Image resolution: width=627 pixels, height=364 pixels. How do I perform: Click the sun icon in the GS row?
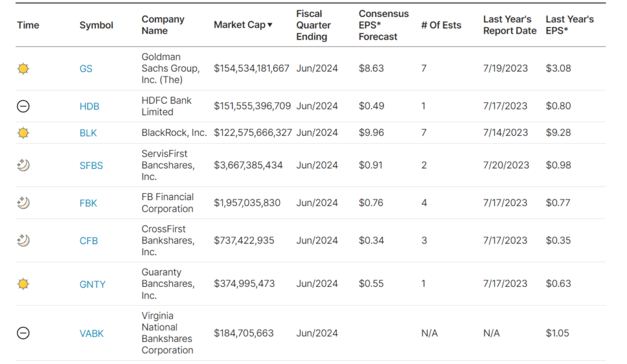pyautogui.click(x=23, y=69)
